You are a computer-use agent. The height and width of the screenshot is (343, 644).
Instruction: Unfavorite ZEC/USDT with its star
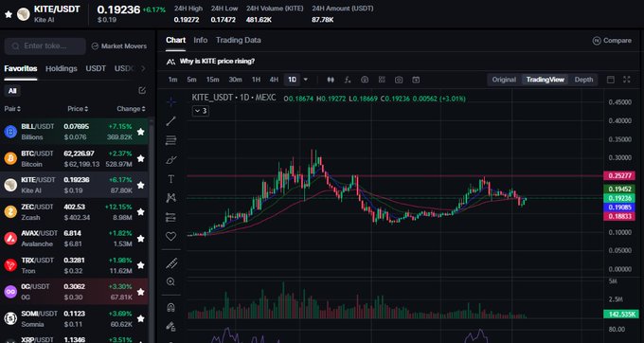[140, 212]
